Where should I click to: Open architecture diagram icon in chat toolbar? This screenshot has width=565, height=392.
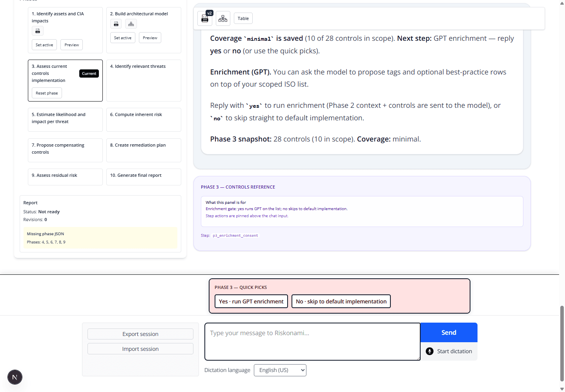point(223,18)
